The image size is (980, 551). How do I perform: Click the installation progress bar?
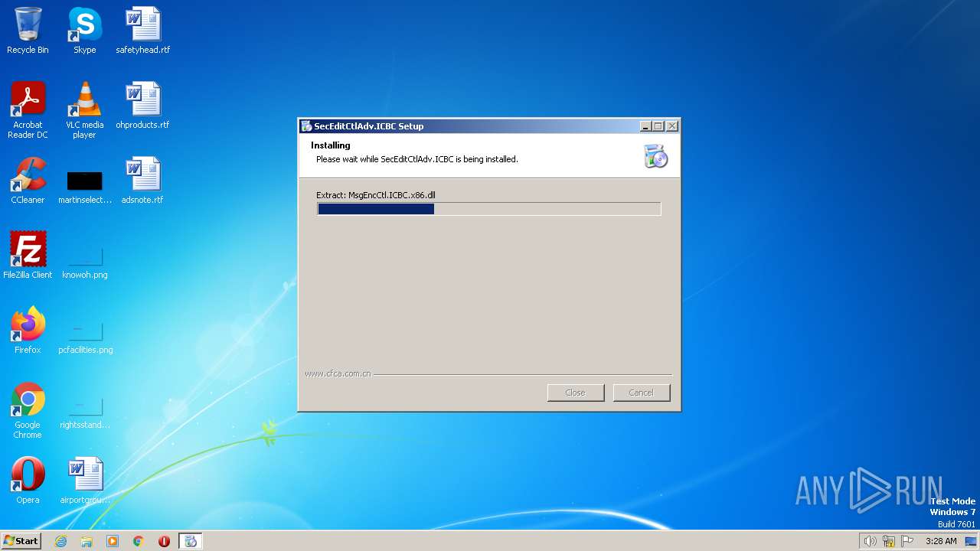point(488,209)
